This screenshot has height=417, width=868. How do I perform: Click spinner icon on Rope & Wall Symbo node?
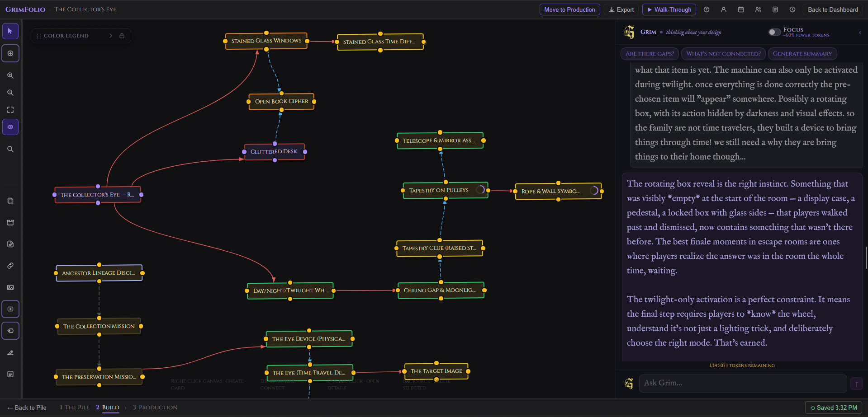(x=594, y=191)
